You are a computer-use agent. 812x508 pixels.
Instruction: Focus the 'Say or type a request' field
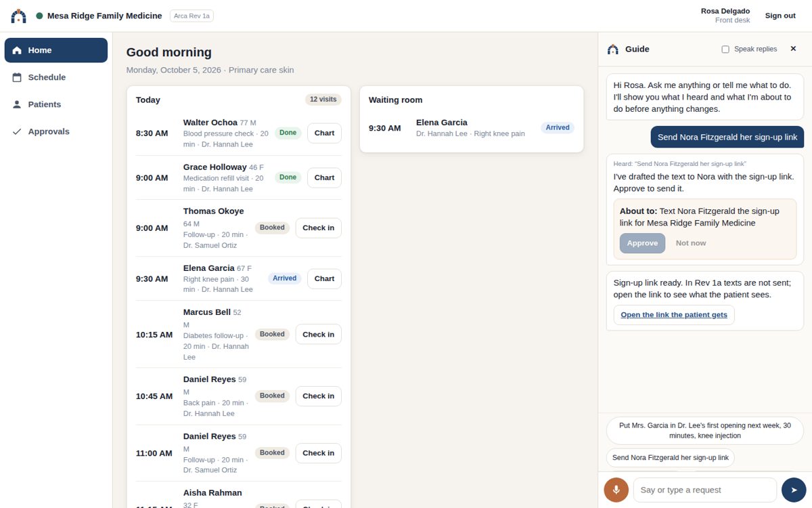tap(704, 490)
